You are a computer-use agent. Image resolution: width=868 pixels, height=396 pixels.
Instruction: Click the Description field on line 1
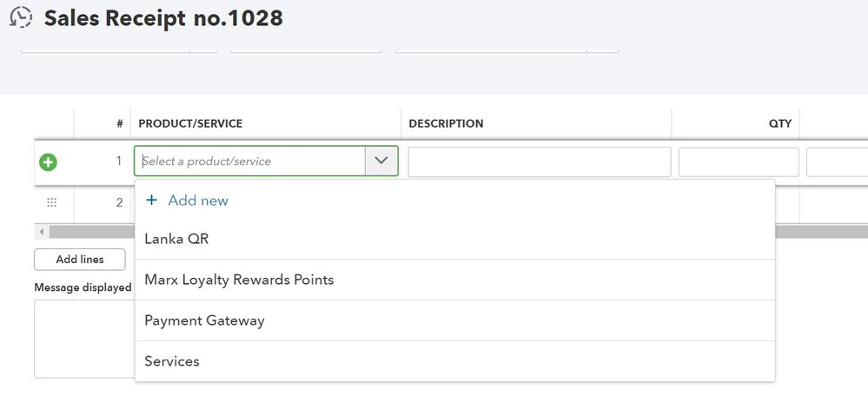[x=539, y=162]
